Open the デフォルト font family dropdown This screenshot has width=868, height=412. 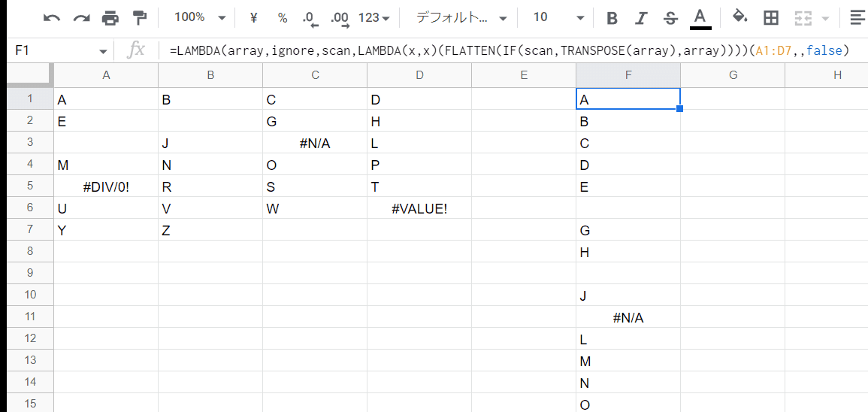[461, 18]
